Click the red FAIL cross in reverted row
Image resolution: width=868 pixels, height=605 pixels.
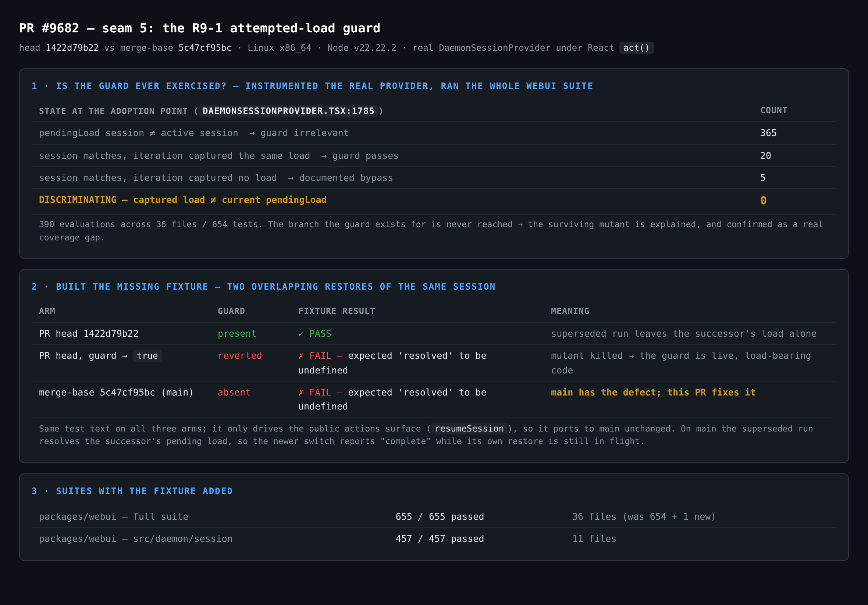tap(301, 355)
